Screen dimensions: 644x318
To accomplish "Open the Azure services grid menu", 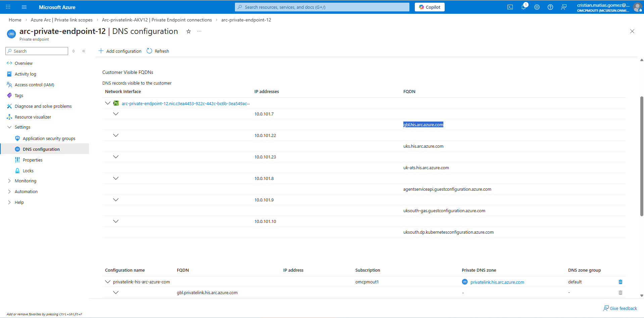I will pos(7,7).
